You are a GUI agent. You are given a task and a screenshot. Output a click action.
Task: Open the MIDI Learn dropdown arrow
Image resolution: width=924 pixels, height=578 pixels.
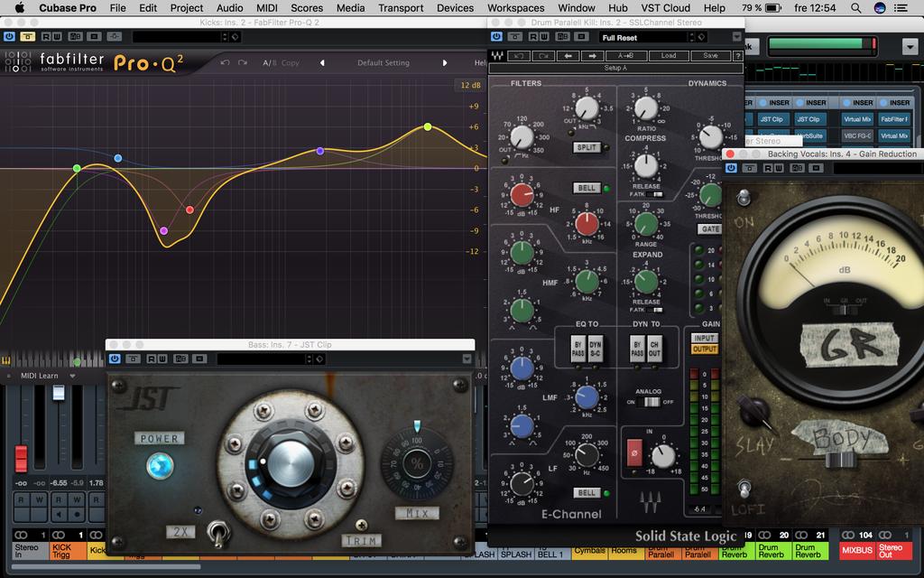[72, 376]
